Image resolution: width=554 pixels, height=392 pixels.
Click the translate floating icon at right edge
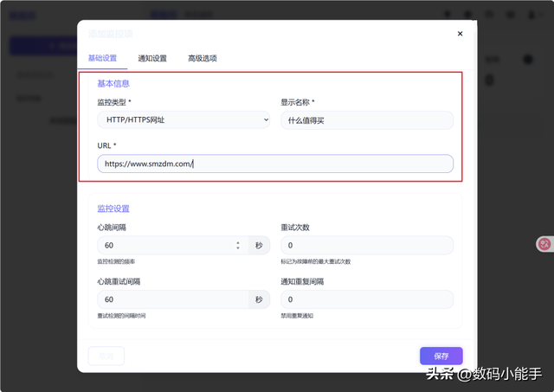click(544, 244)
